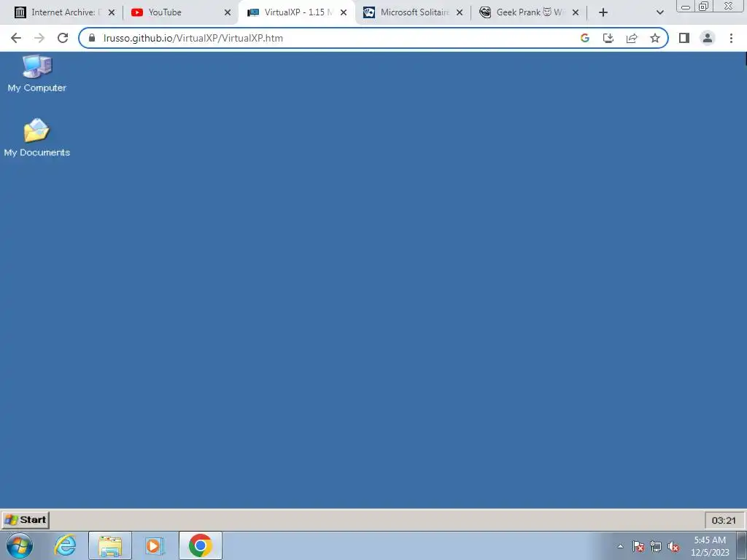
Task: Launch Internet Explorer from the taskbar
Action: click(x=65, y=545)
